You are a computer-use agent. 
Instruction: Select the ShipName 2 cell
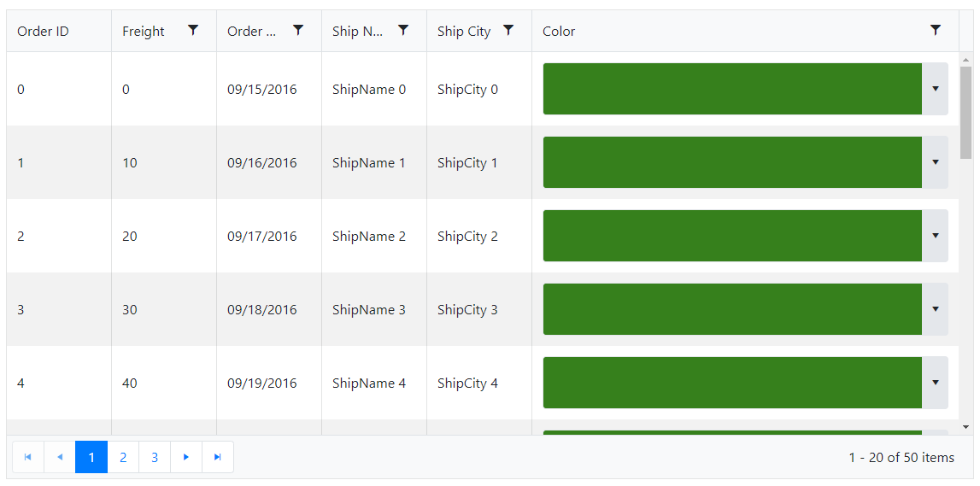[x=369, y=237]
